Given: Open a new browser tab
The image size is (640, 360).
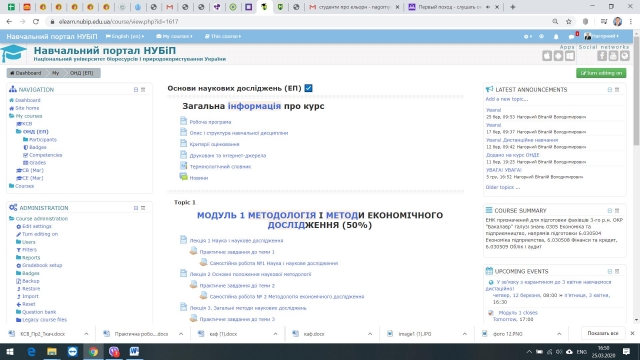Looking at the screenshot, I should point(513,7).
